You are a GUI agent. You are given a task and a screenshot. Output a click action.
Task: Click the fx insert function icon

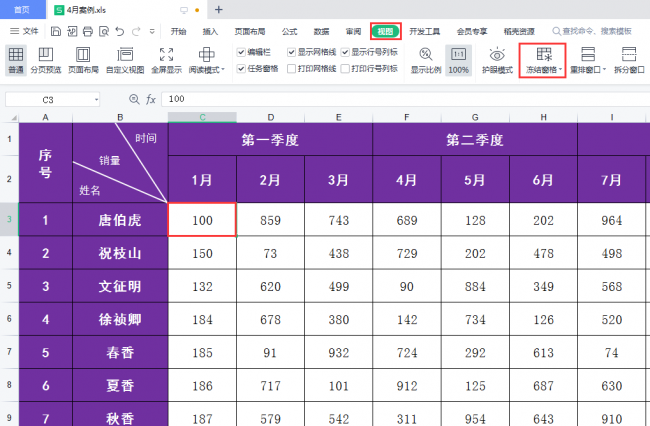151,99
